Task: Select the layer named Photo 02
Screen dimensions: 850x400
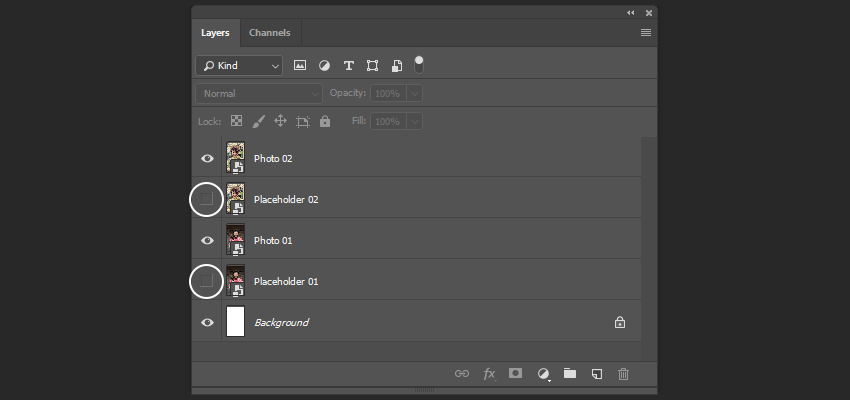Action: (x=273, y=158)
